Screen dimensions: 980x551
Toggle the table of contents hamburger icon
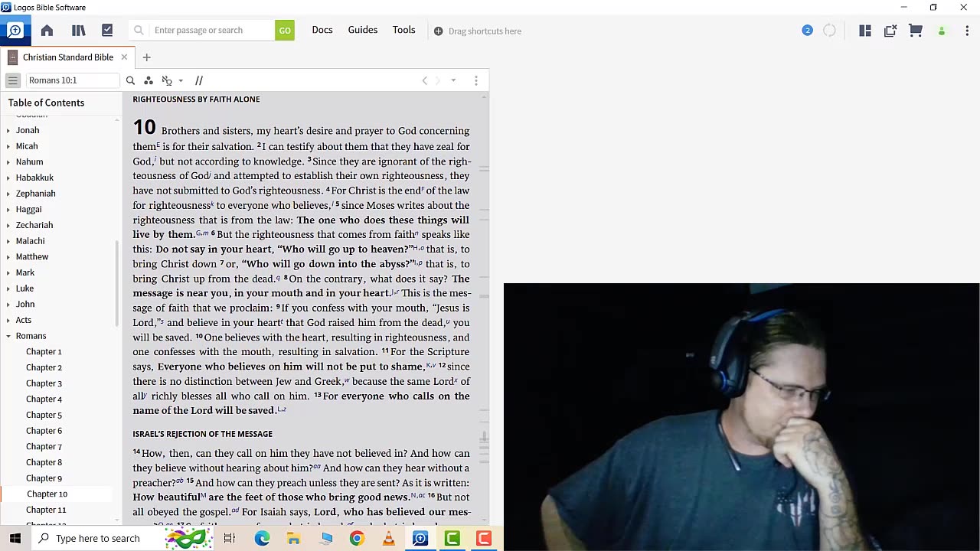point(12,80)
